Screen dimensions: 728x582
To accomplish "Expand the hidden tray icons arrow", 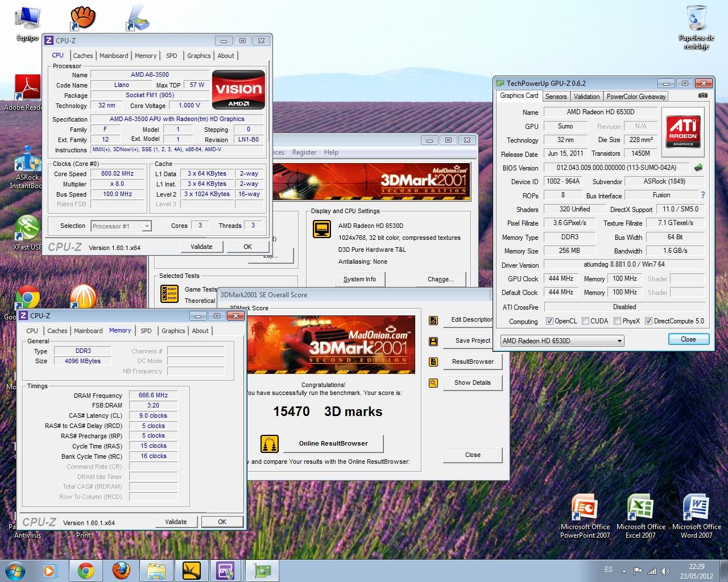I will [x=624, y=571].
